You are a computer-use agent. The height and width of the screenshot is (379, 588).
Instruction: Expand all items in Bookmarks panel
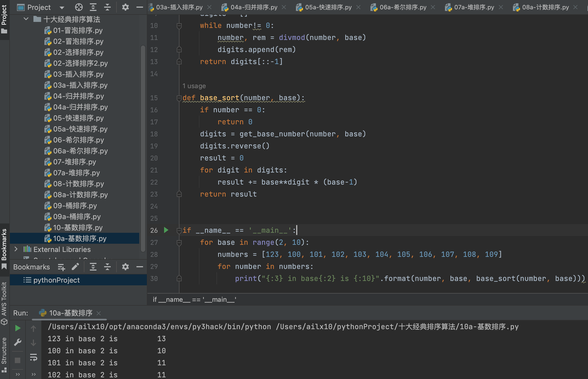coord(93,267)
